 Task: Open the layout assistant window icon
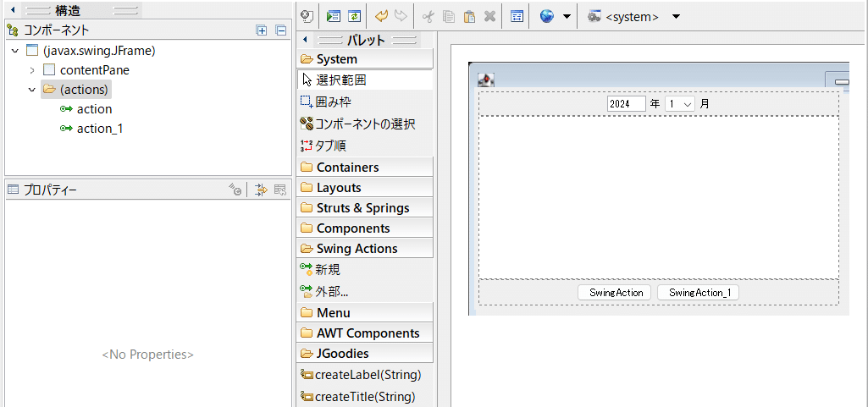pyautogui.click(x=517, y=17)
